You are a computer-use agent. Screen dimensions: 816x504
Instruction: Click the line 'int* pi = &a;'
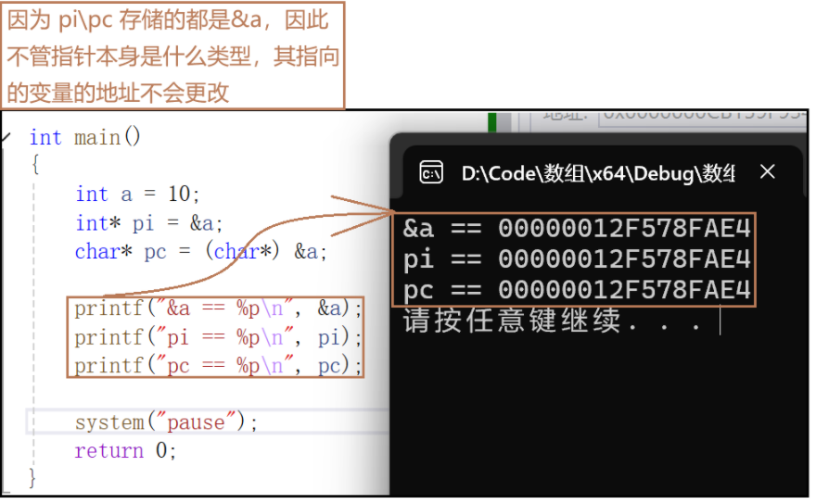149,223
